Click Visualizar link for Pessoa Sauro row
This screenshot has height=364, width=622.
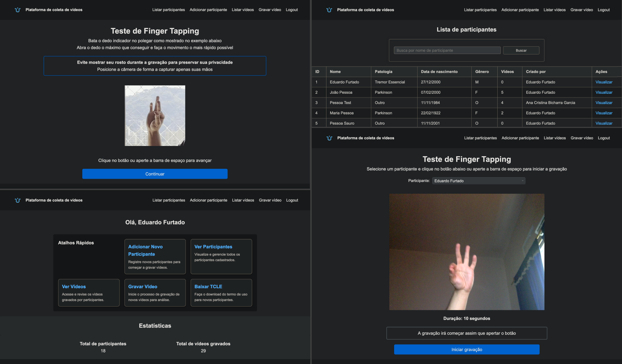pyautogui.click(x=604, y=124)
